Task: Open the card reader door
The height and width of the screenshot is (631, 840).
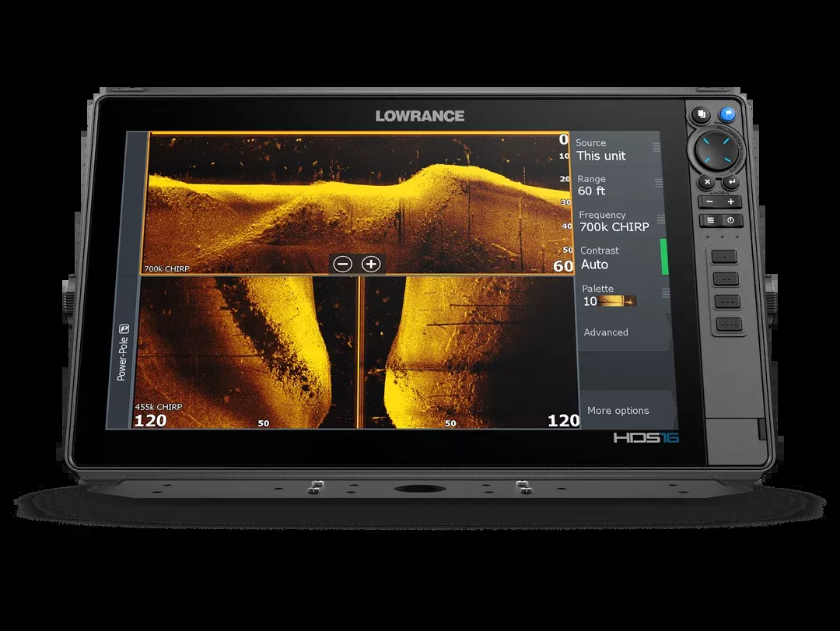Action: (737, 441)
